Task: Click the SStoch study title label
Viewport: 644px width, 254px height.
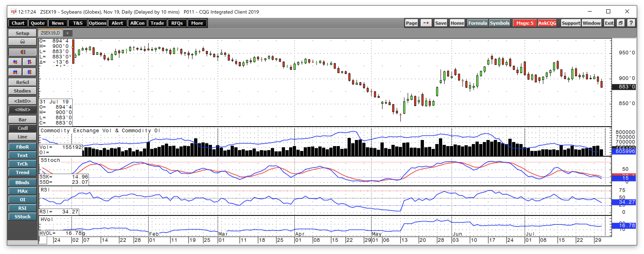Action: 50,160
